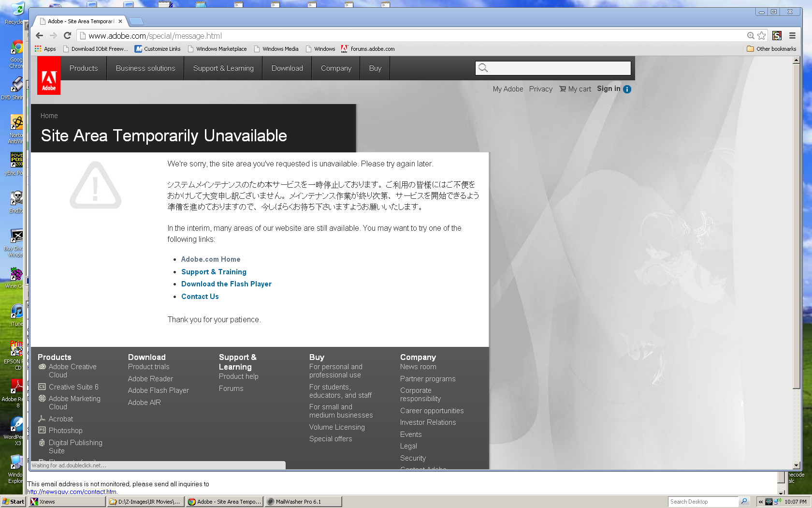Click the WordPerfect X3 desktop icon
Image resolution: width=812 pixels, height=508 pixels.
coord(15,432)
